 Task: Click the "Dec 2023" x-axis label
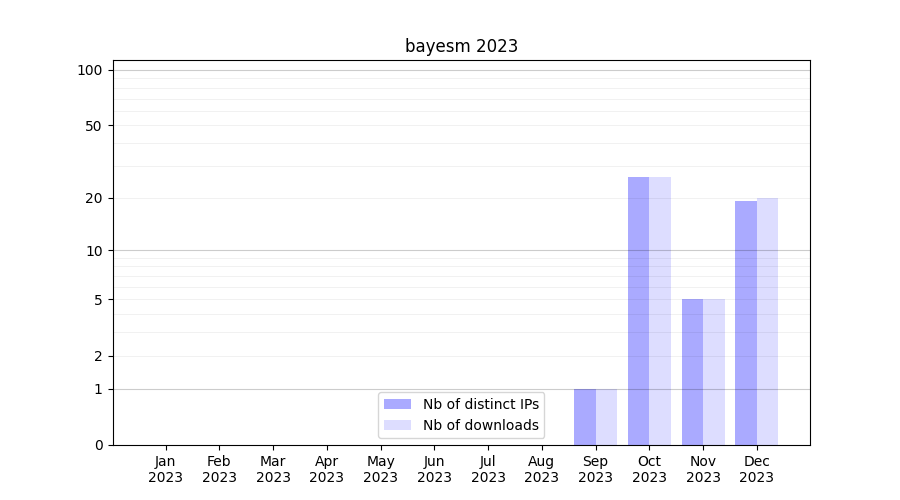(756, 469)
